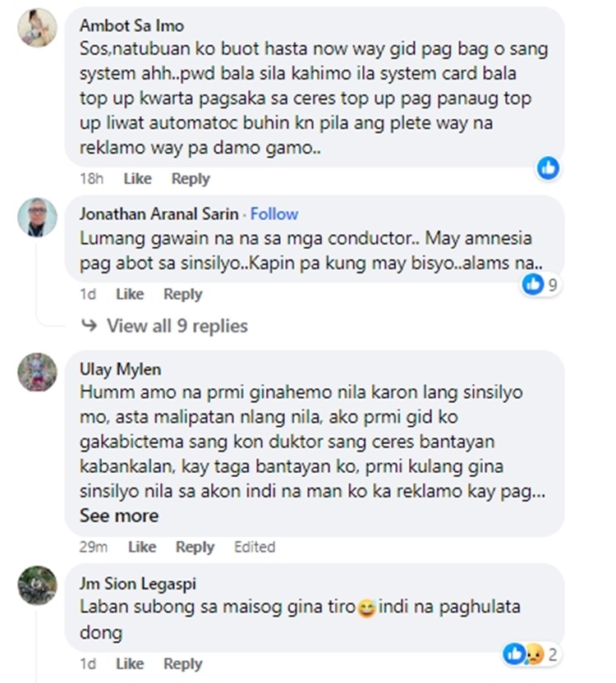Viewport: 616px width, 683px height.
Task: Follow Jonathan Aranal Sarin
Action: pyautogui.click(x=274, y=214)
